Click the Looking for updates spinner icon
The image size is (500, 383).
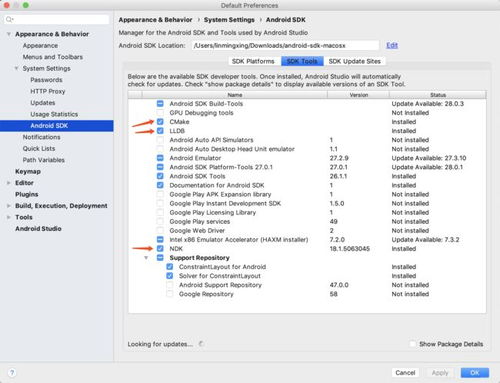201,344
